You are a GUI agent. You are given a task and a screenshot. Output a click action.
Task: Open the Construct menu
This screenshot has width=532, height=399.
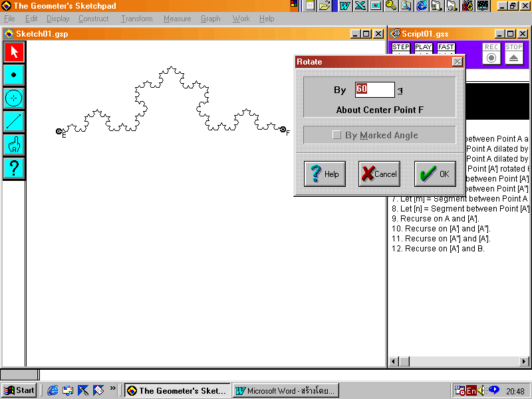(x=94, y=19)
